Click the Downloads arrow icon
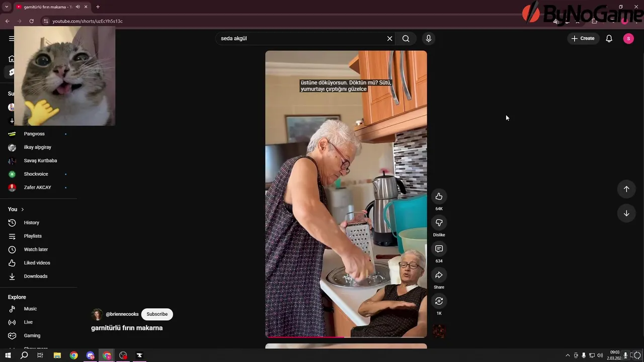644x362 pixels. point(12,277)
